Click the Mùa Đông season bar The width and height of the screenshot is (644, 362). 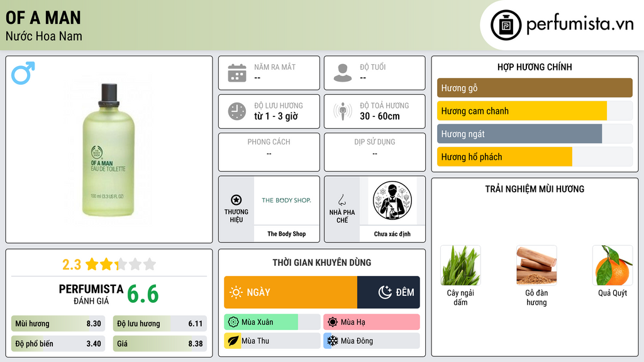[x=371, y=341]
